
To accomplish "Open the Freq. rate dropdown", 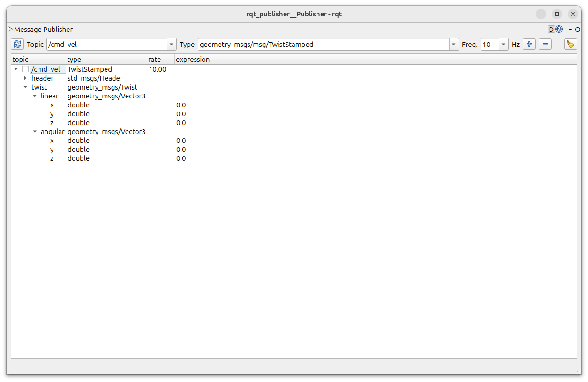I will tap(504, 45).
